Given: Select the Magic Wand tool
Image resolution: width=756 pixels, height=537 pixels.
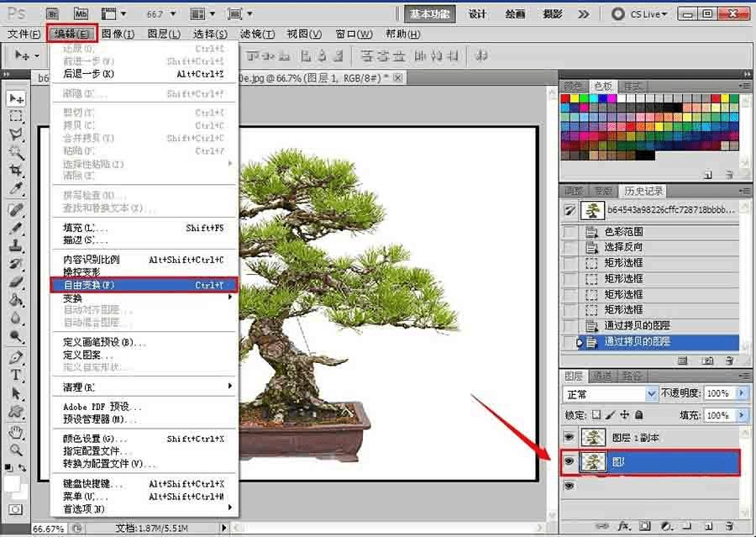Looking at the screenshot, I should [x=16, y=153].
